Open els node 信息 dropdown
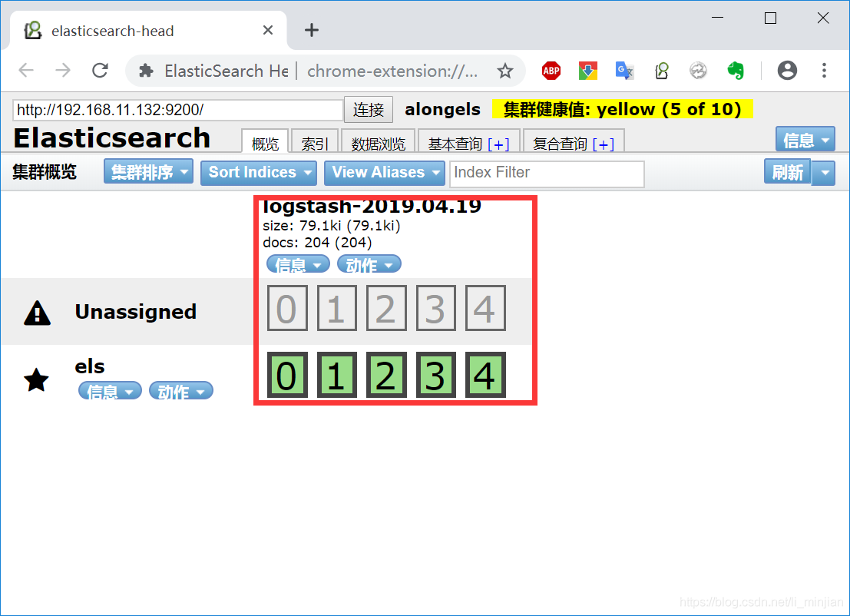The width and height of the screenshot is (850, 616). pyautogui.click(x=110, y=390)
